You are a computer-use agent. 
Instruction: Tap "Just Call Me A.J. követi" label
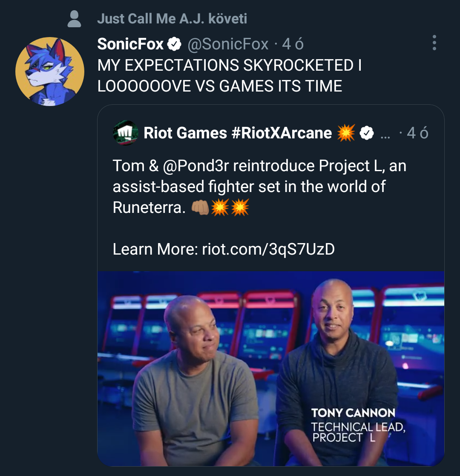172,19
